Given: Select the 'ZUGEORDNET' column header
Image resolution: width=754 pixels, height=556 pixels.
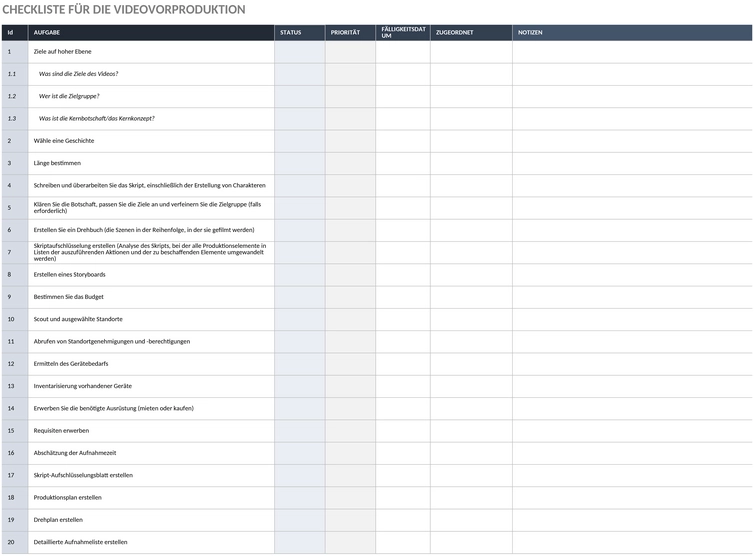Looking at the screenshot, I should coord(471,33).
